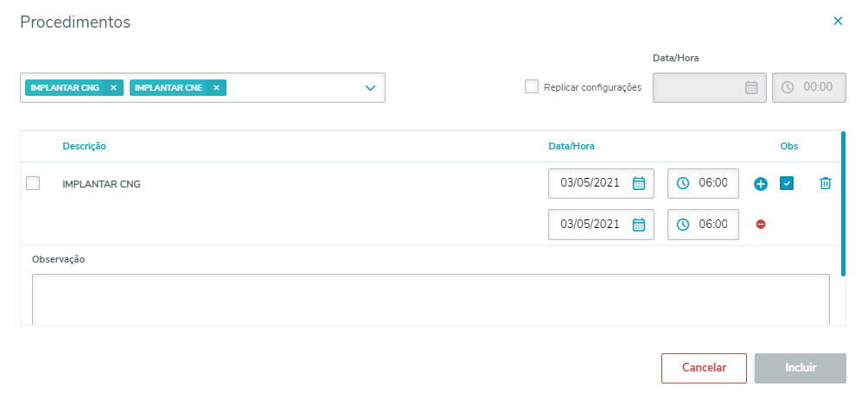Click the Data/Hora column header

[571, 146]
